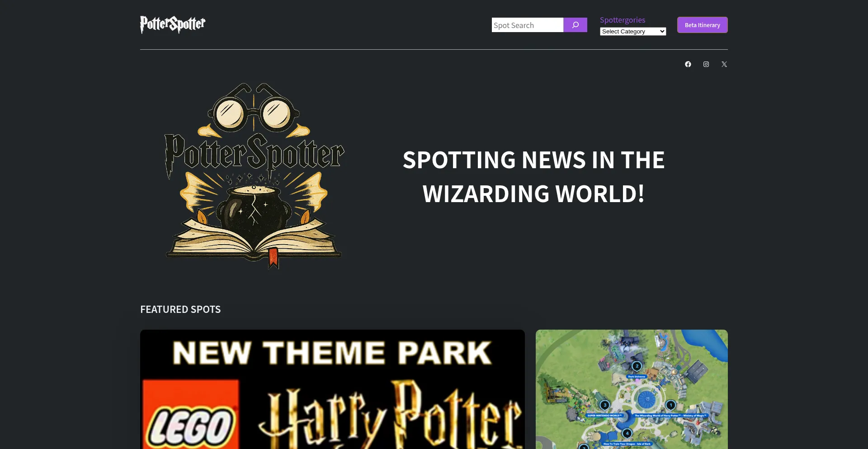
Task: Click map marker 3 for Super Nintendo World
Action: tap(604, 405)
